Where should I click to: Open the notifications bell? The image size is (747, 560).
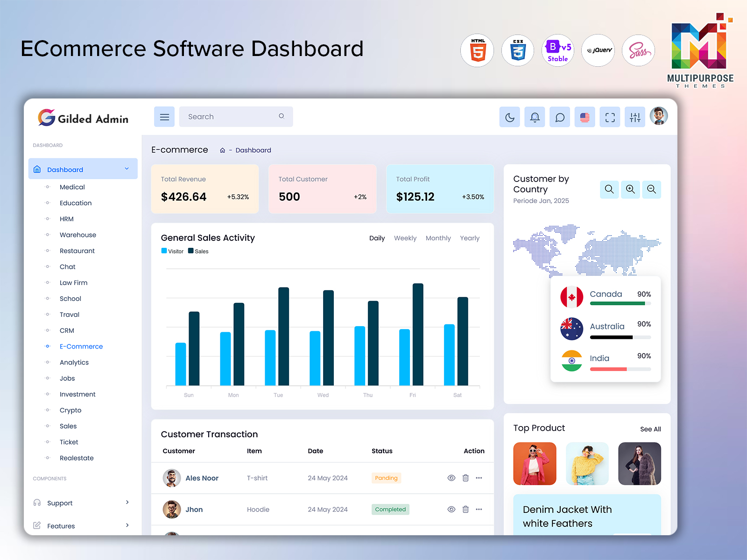pyautogui.click(x=535, y=117)
